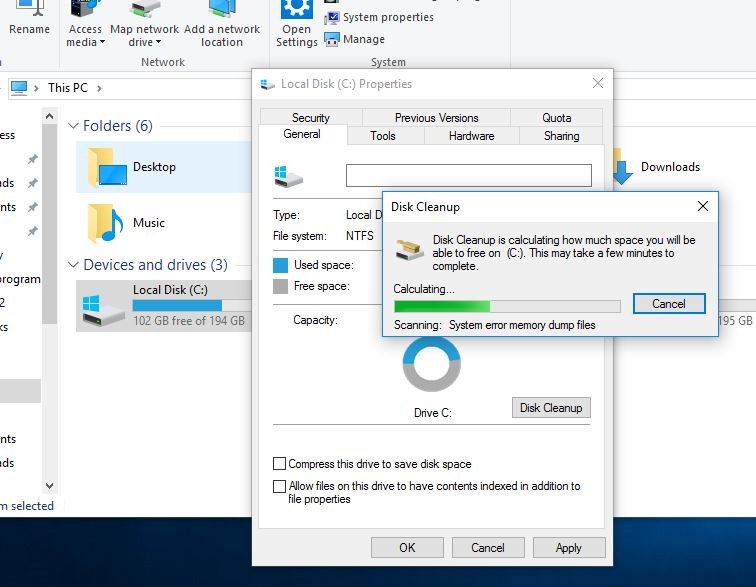Screen dimensions: 756x587
Task: Click the gray Free space color swatch
Action: [281, 287]
